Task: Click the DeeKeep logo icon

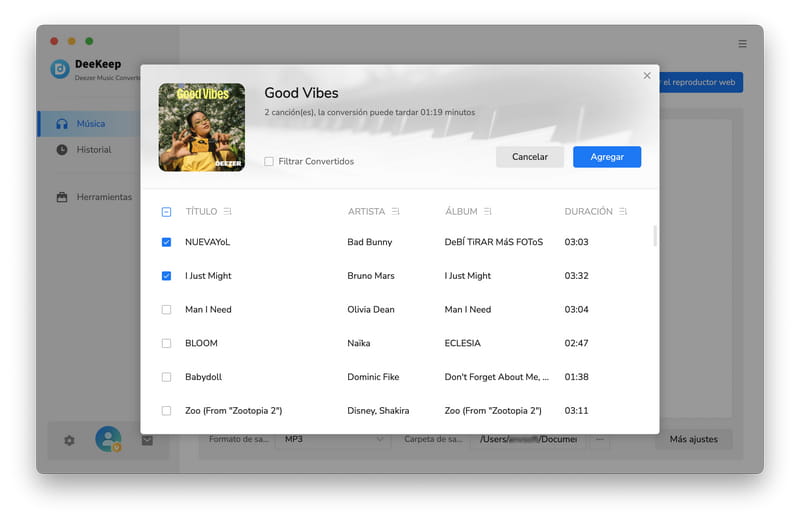Action: (60, 69)
